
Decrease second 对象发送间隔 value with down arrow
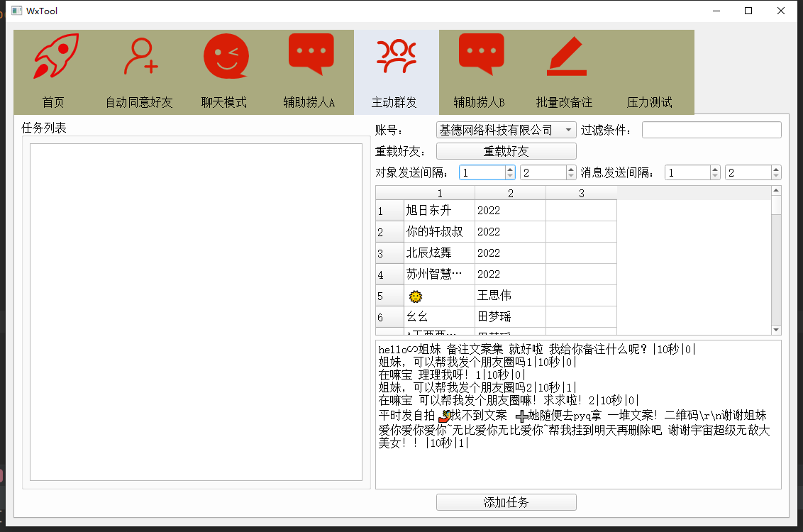(x=571, y=176)
